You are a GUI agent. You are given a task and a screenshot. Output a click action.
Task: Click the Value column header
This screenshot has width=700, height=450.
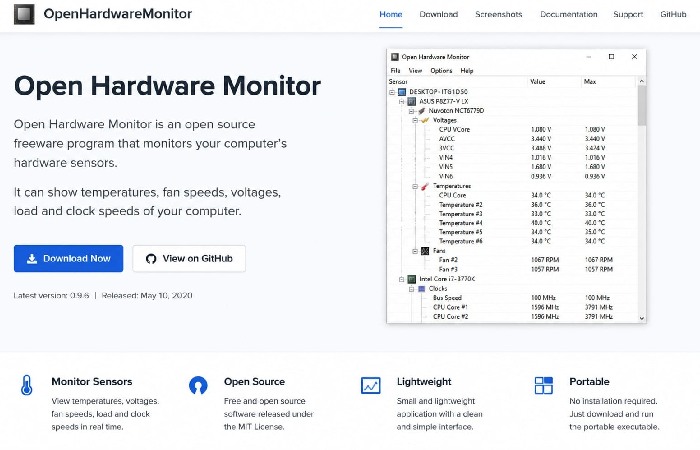554,82
